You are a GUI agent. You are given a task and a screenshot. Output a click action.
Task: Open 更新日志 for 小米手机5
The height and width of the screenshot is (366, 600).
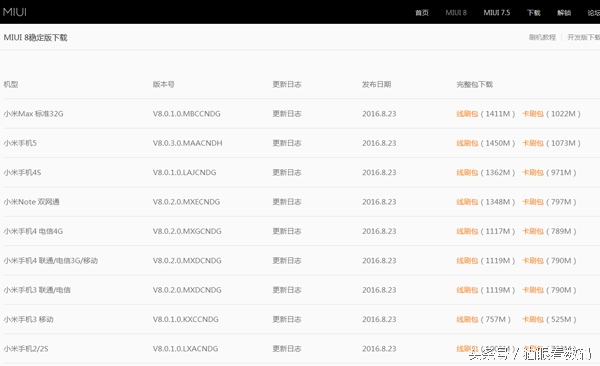[x=287, y=143]
